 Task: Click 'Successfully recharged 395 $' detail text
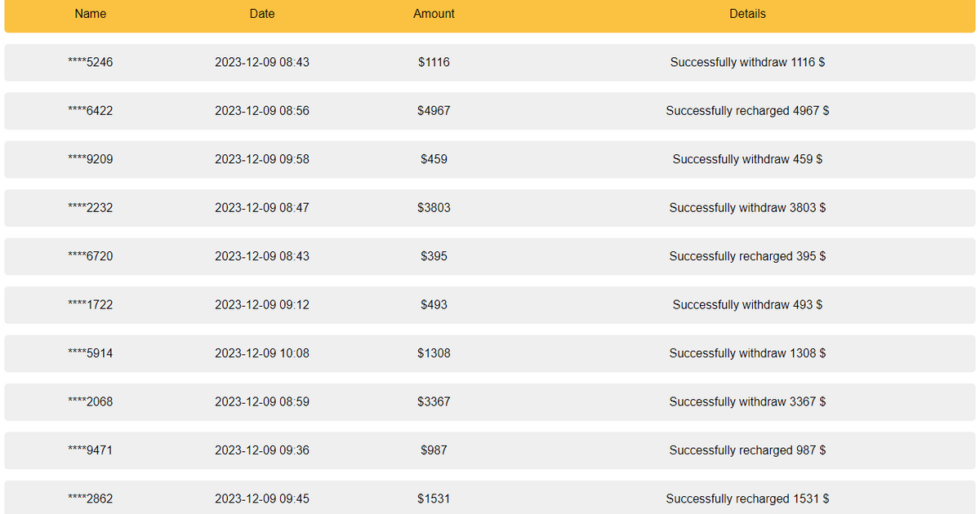click(x=747, y=256)
